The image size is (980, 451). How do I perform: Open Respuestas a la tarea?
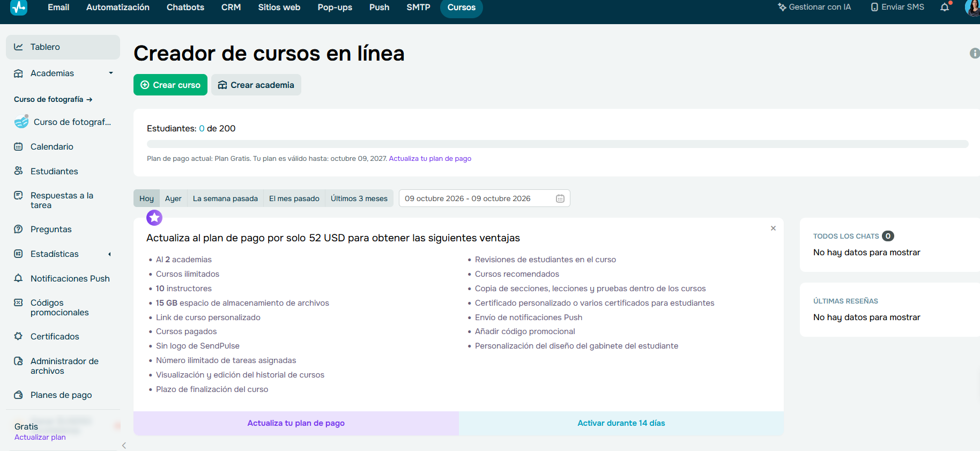63,201
